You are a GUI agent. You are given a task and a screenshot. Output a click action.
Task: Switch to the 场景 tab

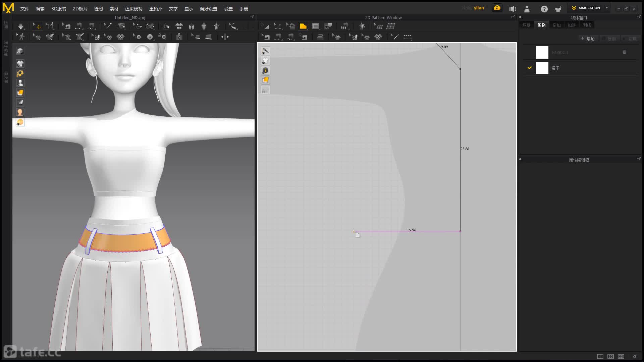click(x=526, y=25)
